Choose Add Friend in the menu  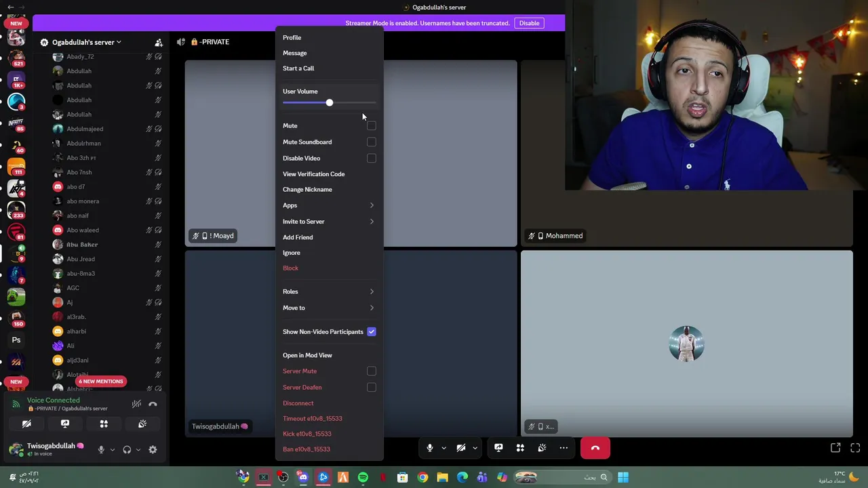[x=329, y=237]
